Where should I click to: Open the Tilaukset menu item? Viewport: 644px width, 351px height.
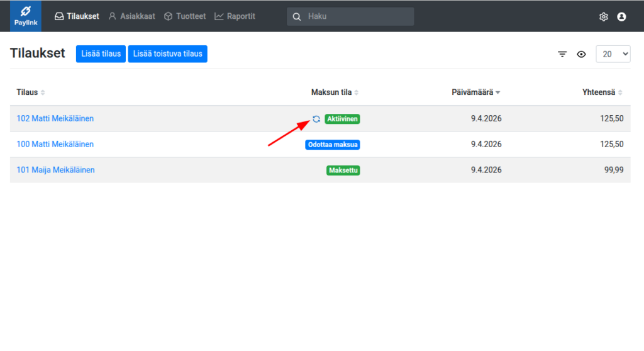[x=77, y=16]
